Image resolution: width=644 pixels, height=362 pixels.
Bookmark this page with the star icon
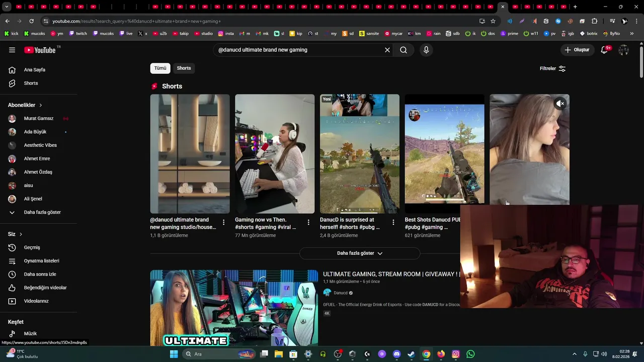[x=493, y=21]
